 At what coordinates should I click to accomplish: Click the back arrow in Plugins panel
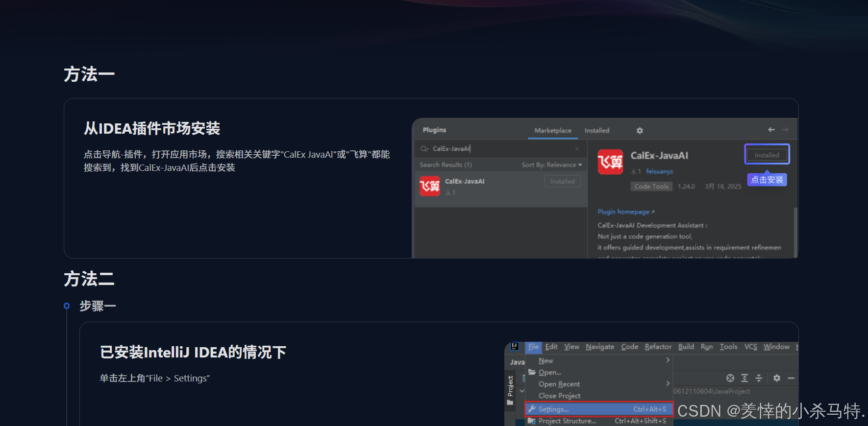tap(771, 130)
